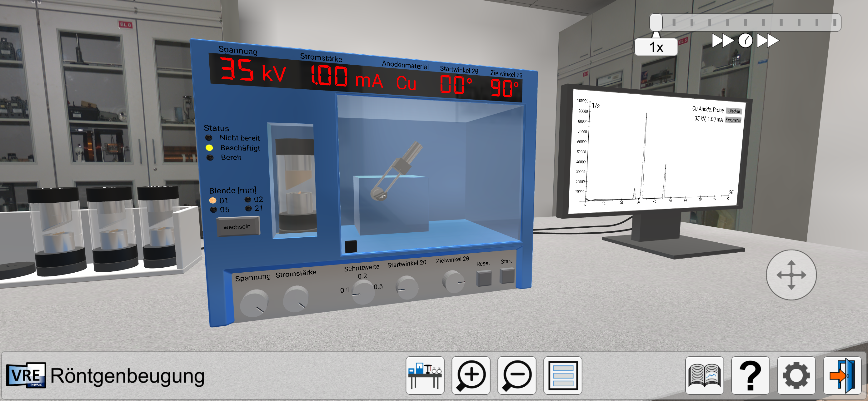This screenshot has height=401, width=868.
Task: Open the help question mark icon
Action: (x=751, y=375)
